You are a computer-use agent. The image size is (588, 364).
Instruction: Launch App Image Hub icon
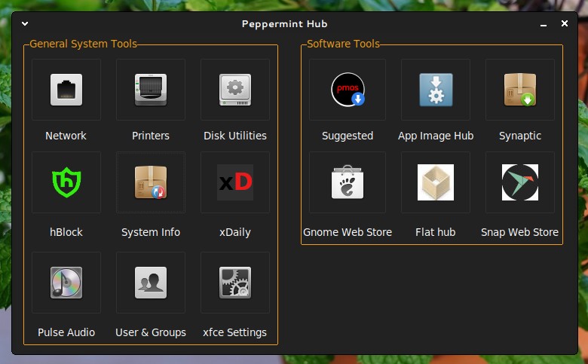point(436,90)
